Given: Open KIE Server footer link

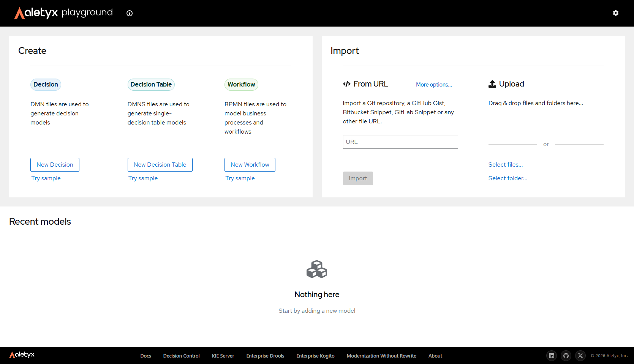Looking at the screenshot, I should pos(223,356).
